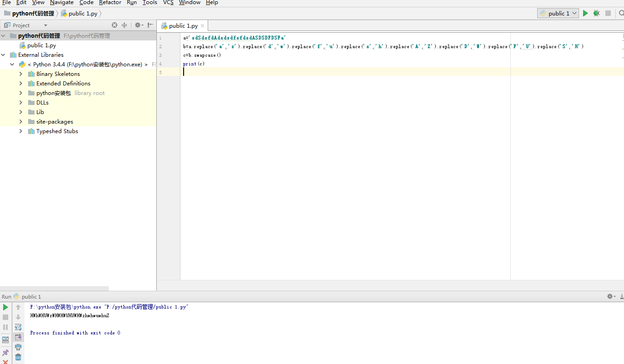624x364 pixels.
Task: Hide the Project tool window
Action: (x=150, y=25)
